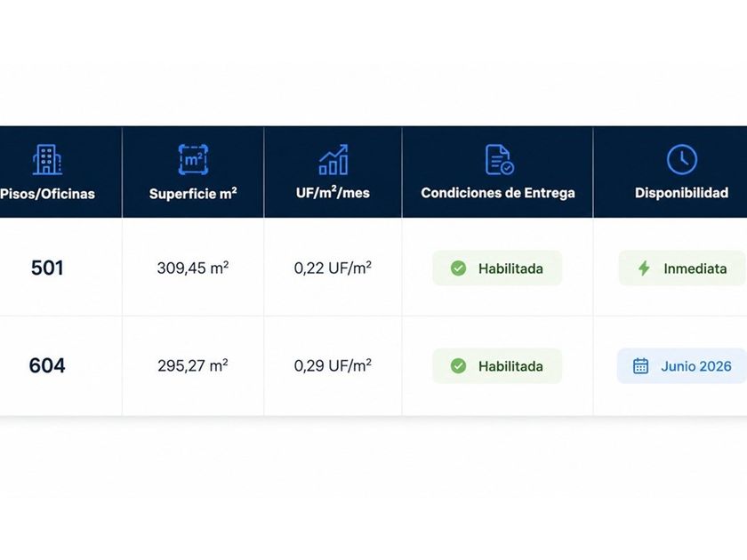
Task: Click the clock icon above Disponibilidad
Action: 682,159
